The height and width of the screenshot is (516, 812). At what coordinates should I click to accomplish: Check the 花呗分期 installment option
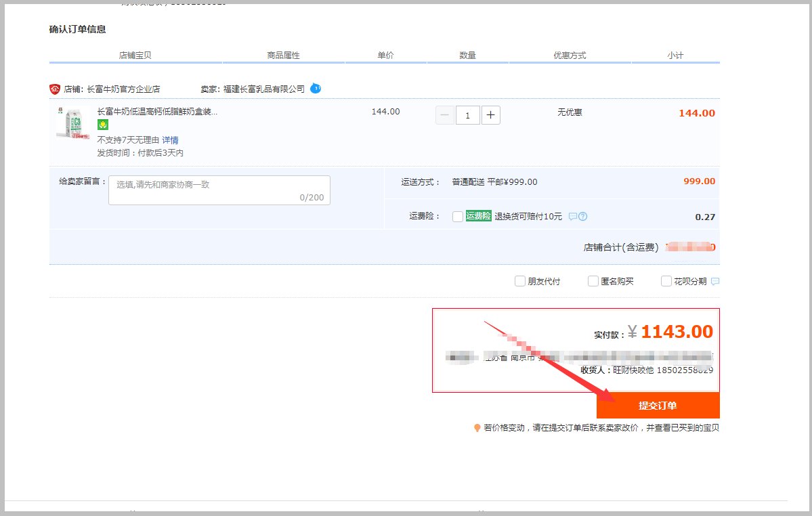[666, 280]
